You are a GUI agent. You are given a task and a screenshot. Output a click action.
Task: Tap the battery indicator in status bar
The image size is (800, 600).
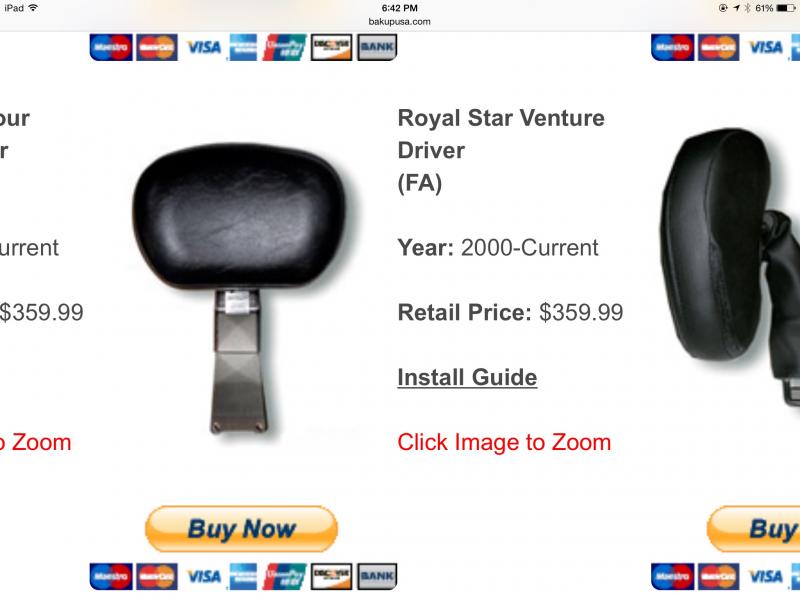tap(786, 8)
